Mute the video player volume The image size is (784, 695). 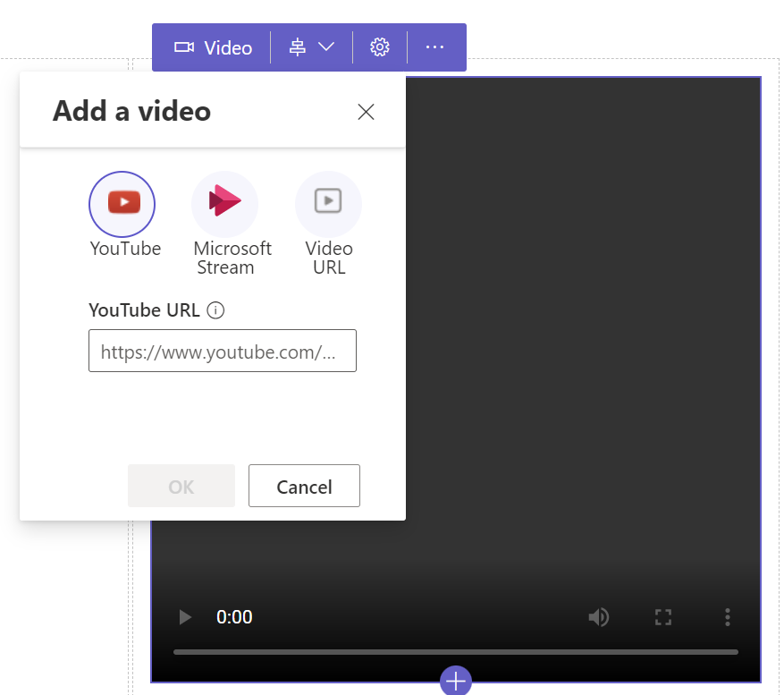pyautogui.click(x=599, y=617)
